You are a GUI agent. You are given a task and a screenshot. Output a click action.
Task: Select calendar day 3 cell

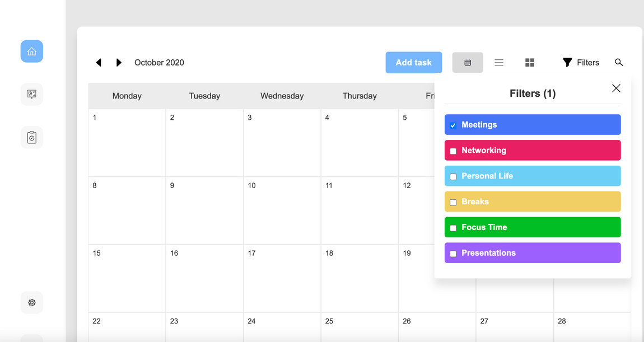(x=282, y=143)
